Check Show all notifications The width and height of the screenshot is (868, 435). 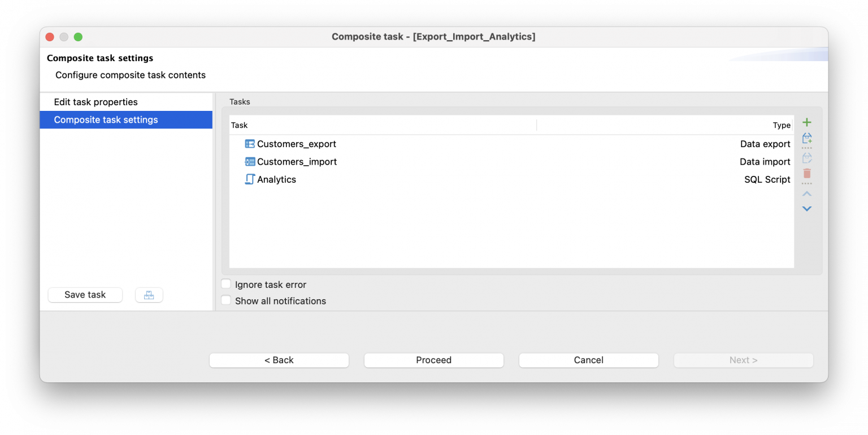pos(226,300)
